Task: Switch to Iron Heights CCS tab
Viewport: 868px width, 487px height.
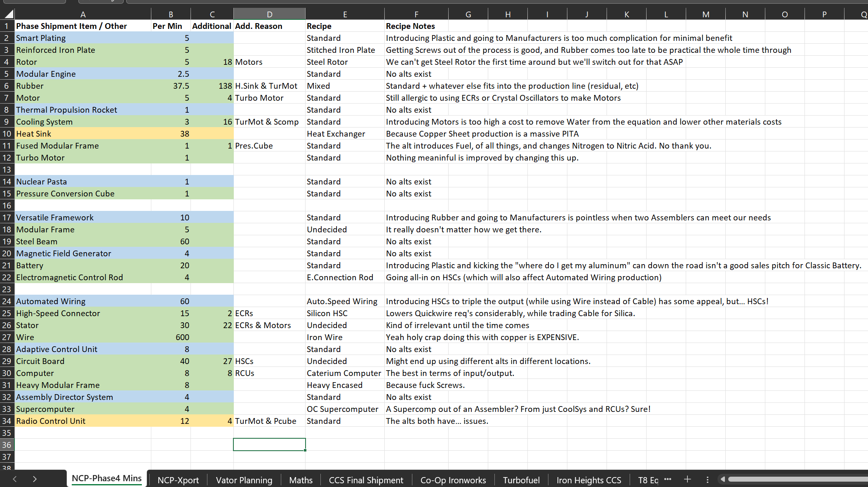Action: [589, 480]
